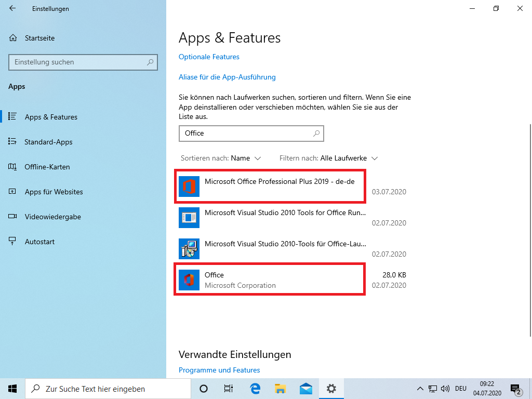Viewport: 532px width, 399px height.
Task: Launch Microsoft Edge from taskbar
Action: point(255,389)
